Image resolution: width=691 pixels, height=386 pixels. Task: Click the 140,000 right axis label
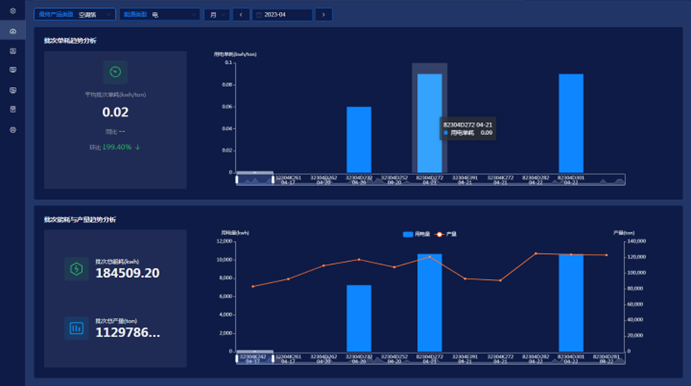pos(636,241)
